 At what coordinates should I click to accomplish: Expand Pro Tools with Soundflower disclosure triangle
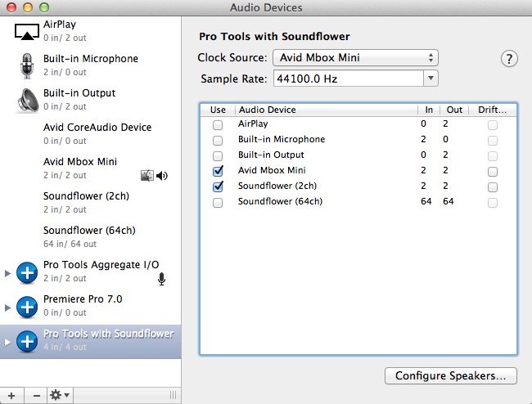click(7, 343)
